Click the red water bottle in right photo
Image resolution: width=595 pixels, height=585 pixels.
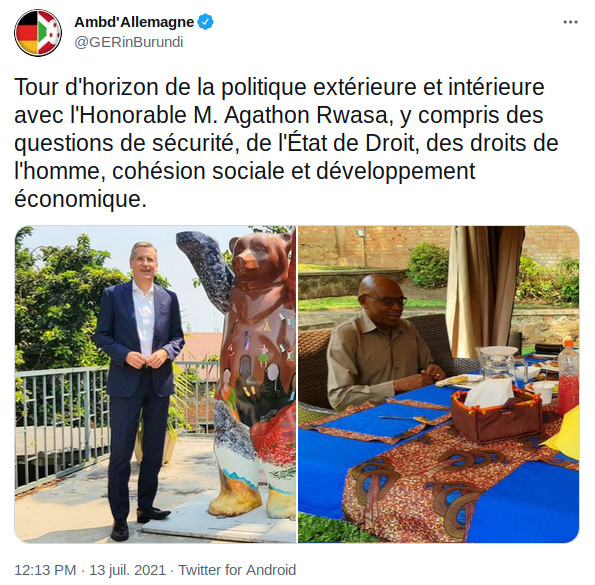[x=568, y=377]
